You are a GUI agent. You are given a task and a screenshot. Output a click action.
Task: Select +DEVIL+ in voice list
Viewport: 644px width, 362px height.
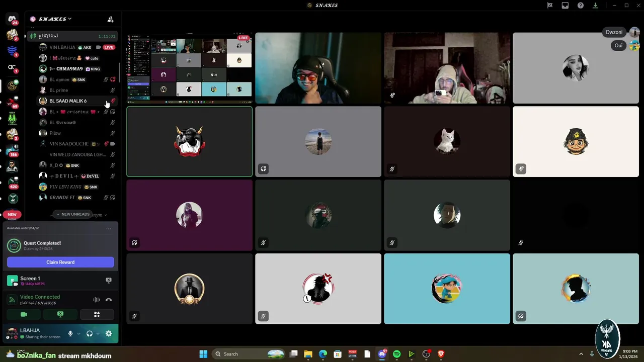point(78,176)
